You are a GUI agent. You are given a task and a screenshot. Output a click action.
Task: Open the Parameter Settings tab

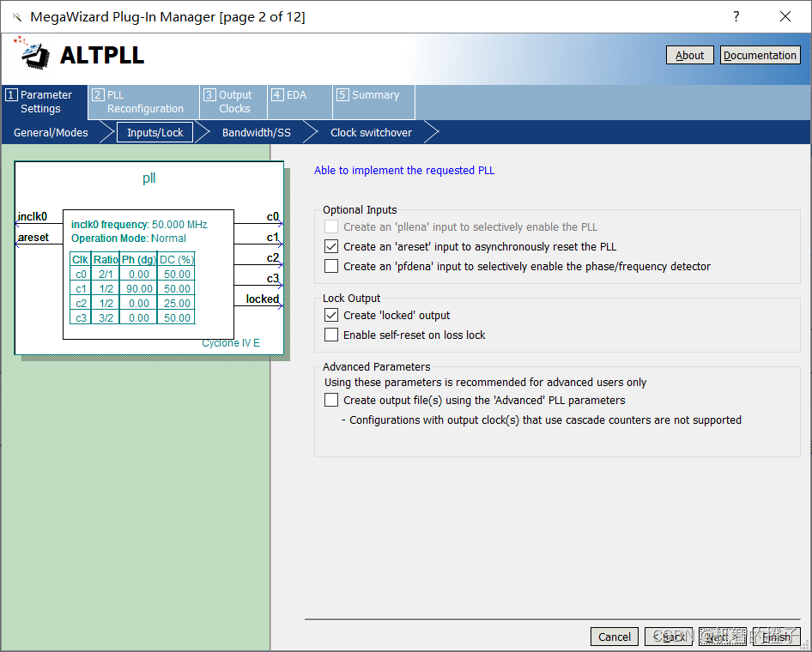pyautogui.click(x=45, y=102)
